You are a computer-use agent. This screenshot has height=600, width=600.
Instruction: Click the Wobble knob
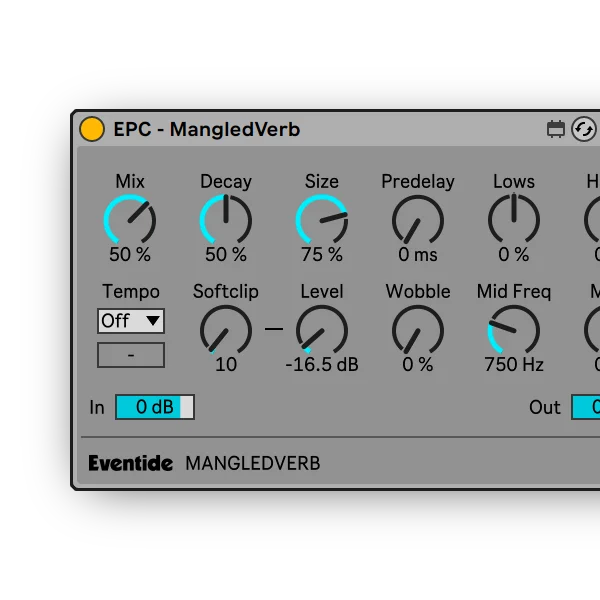tap(418, 329)
